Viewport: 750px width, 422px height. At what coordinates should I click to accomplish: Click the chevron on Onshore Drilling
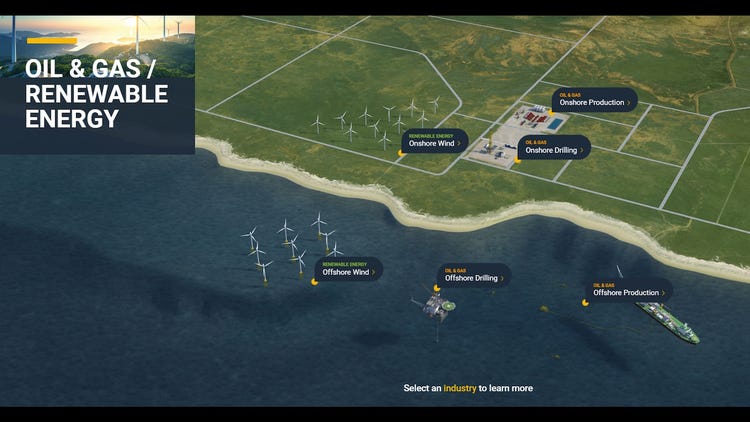(582, 150)
